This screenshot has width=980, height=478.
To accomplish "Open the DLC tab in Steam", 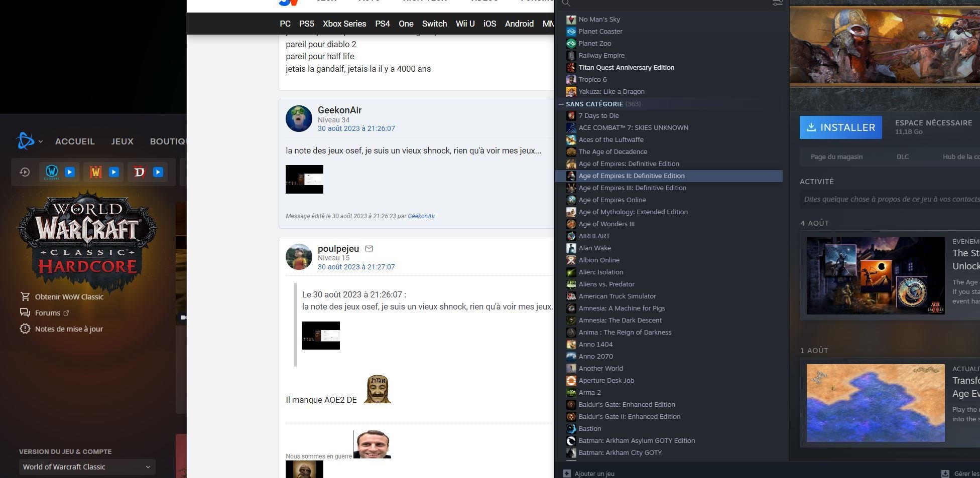I will coord(903,157).
